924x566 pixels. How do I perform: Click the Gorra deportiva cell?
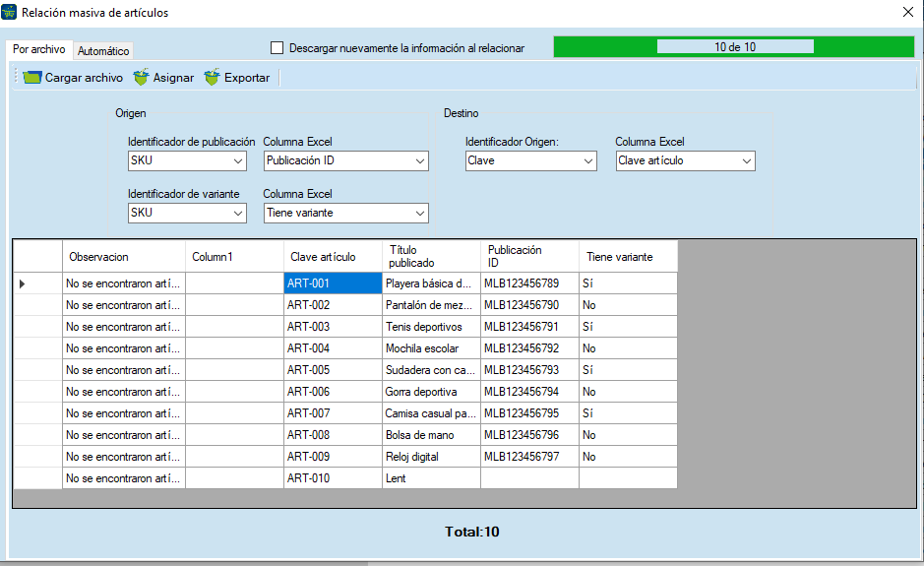point(431,392)
